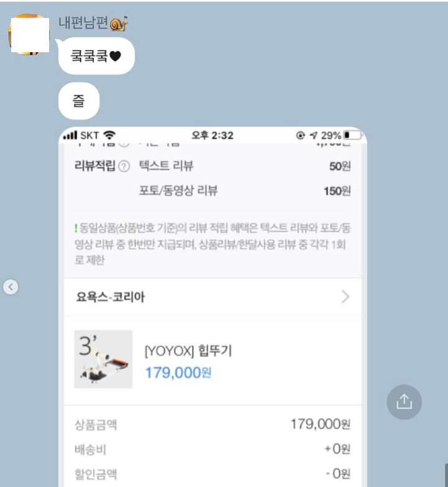
Task: Tap the location arrow status icon
Action: (313, 135)
